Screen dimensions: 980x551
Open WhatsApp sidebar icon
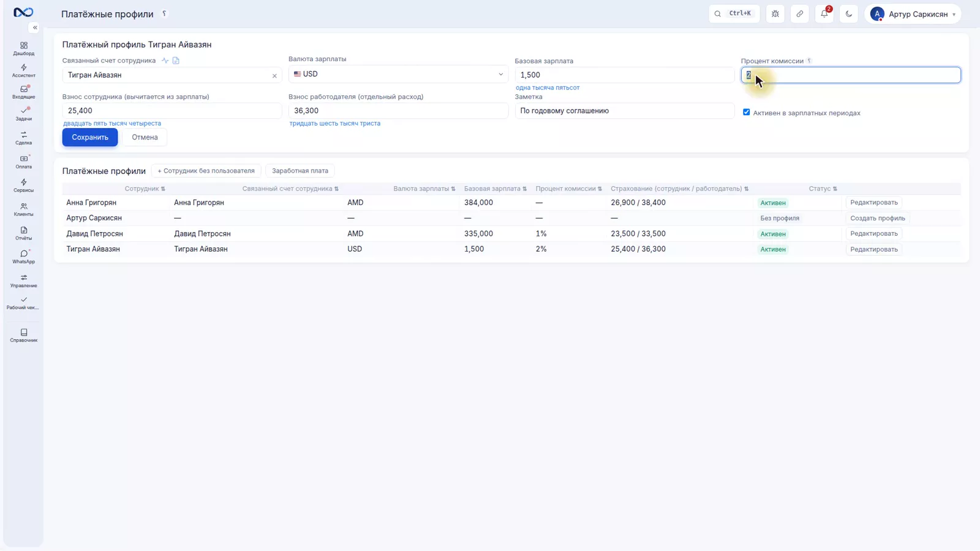coord(23,257)
